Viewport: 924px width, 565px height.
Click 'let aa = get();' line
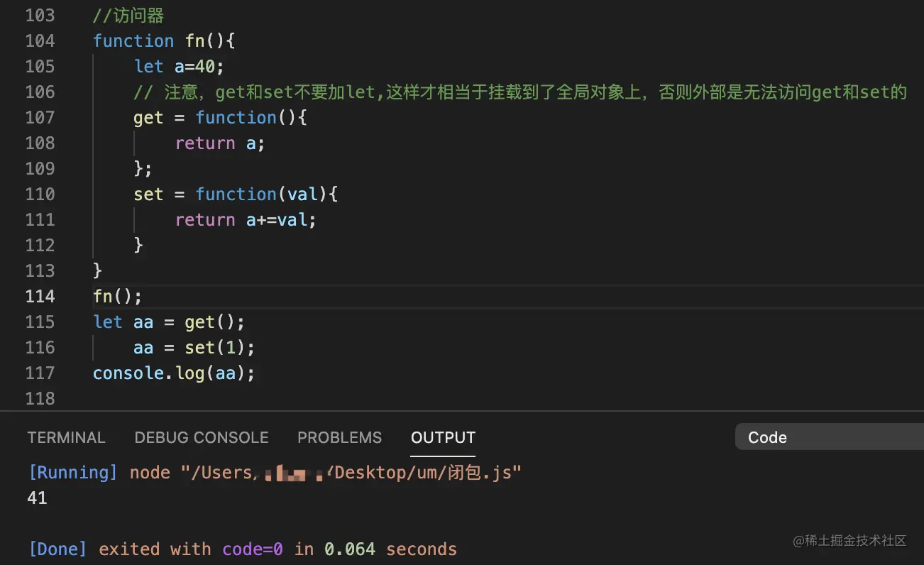[x=169, y=322]
